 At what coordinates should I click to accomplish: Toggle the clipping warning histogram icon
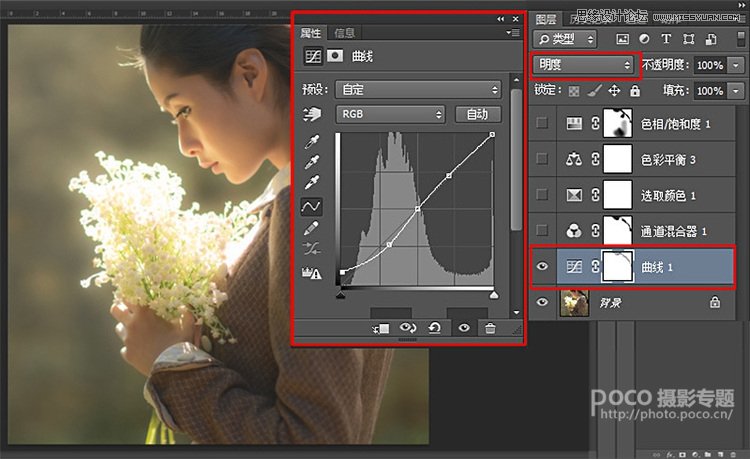(x=311, y=273)
